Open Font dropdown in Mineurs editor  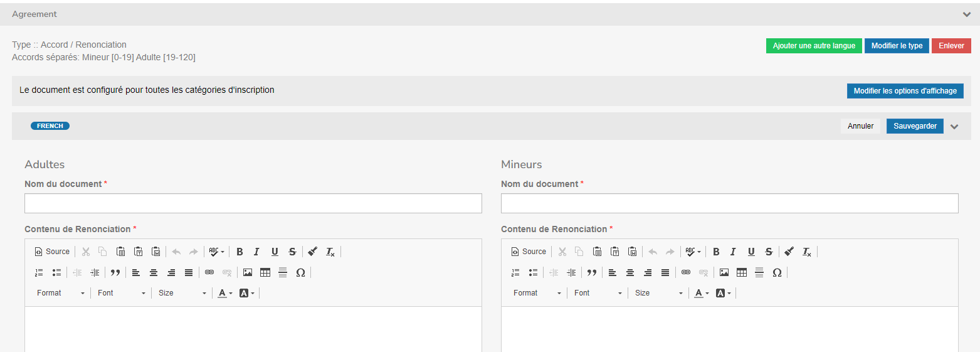coord(598,293)
